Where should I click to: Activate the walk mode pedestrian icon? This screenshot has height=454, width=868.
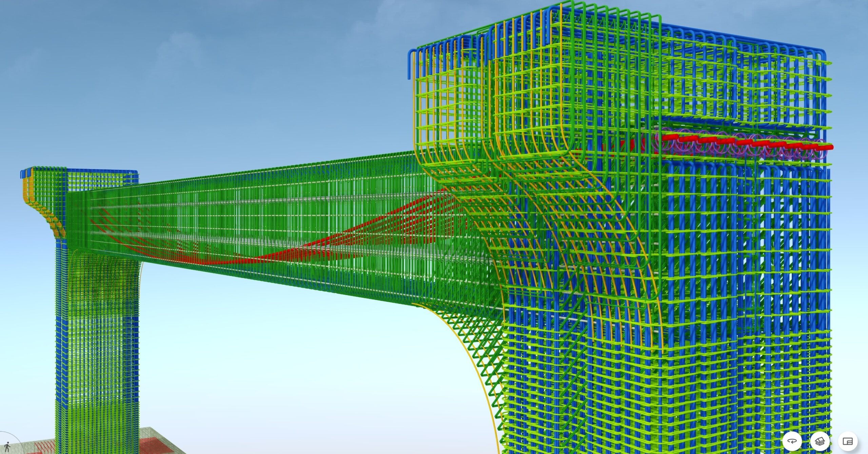pos(7,447)
